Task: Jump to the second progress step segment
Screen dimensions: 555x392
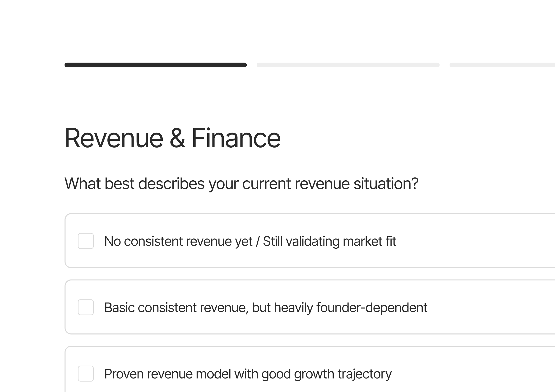Action: click(348, 65)
